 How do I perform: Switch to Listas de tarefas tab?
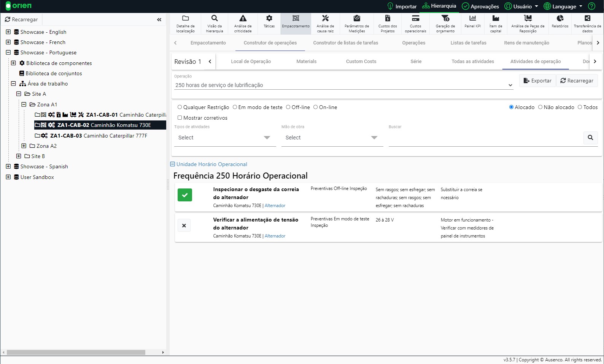tap(468, 43)
